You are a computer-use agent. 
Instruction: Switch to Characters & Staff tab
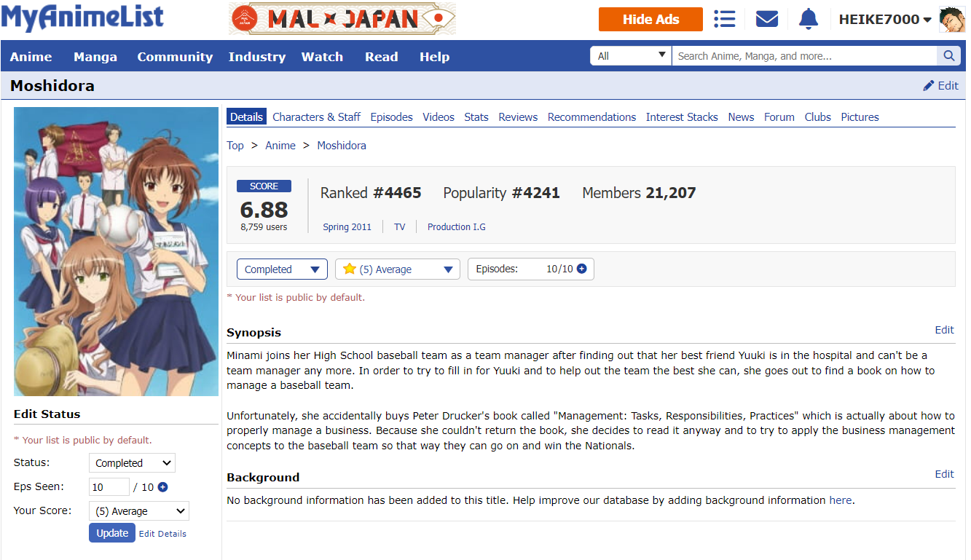point(317,117)
